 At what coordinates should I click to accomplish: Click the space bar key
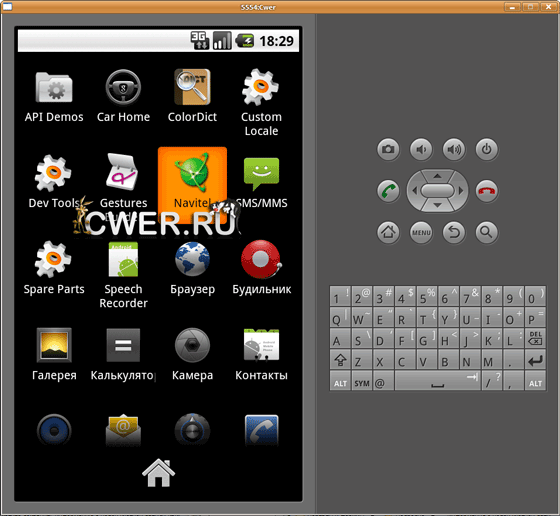pos(438,381)
